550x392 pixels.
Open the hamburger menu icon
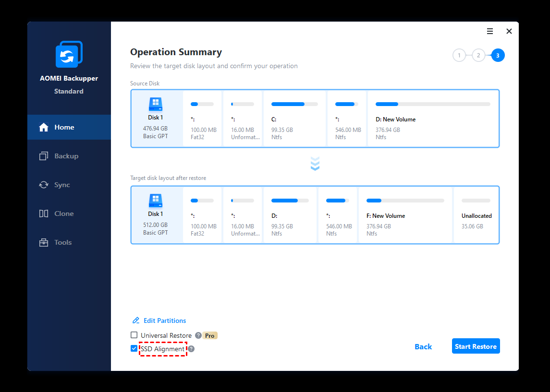pos(490,31)
